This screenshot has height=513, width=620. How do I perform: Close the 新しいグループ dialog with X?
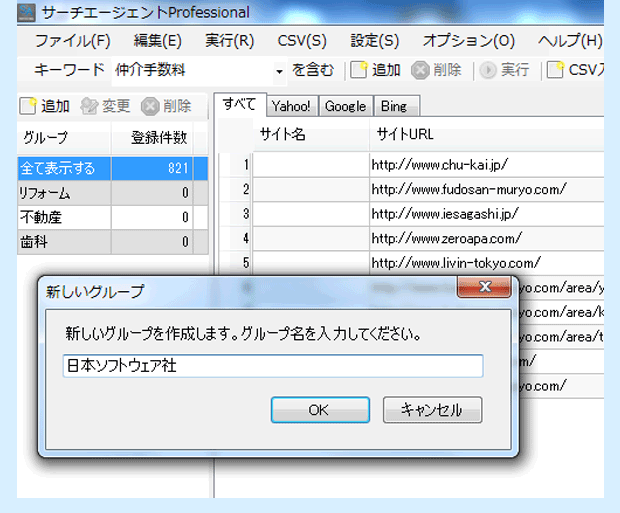tap(484, 286)
